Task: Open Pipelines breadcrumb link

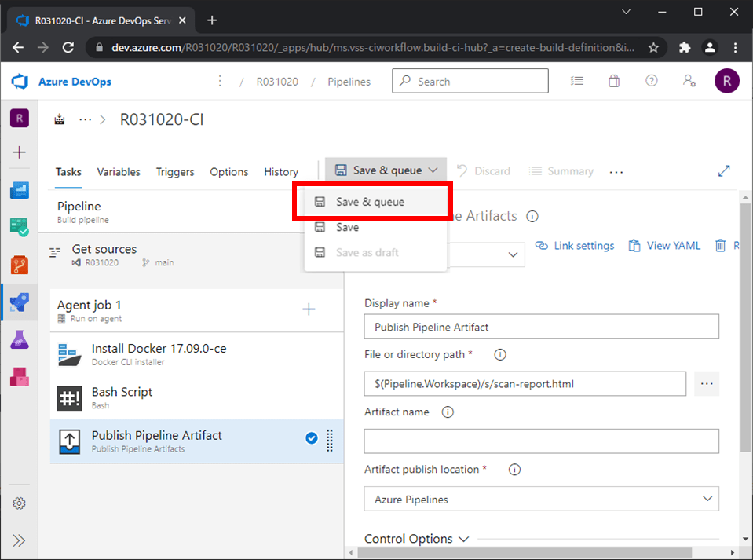Action: coord(349,82)
